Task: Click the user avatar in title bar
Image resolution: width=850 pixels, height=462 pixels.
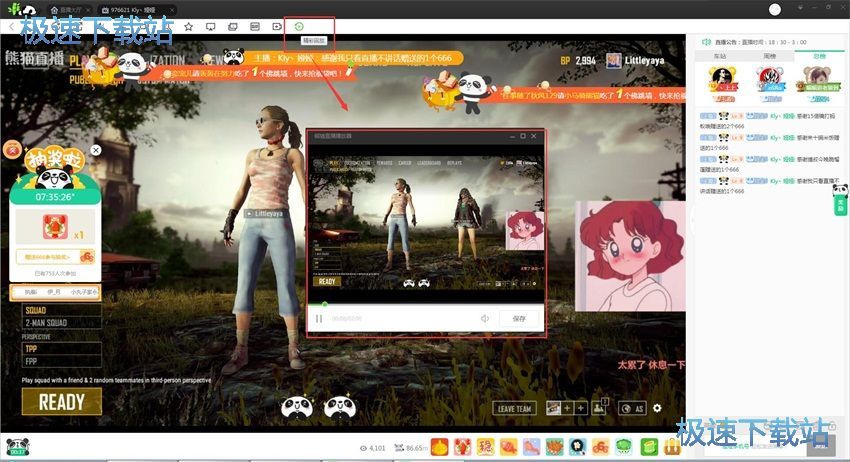Action: coord(775,9)
